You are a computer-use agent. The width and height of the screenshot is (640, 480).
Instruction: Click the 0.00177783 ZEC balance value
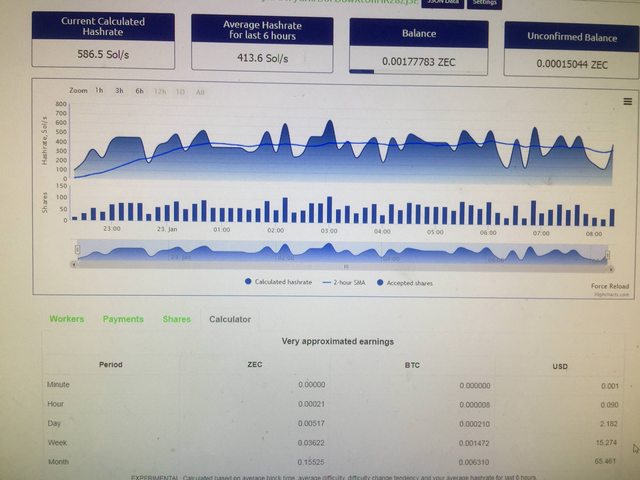pos(419,62)
